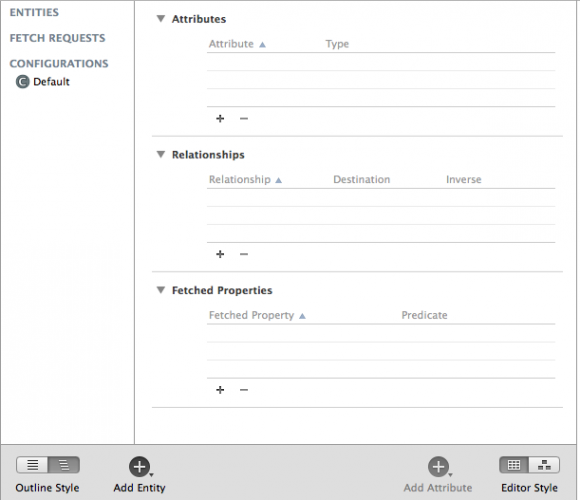Set Editor Style to table view

pos(514,465)
